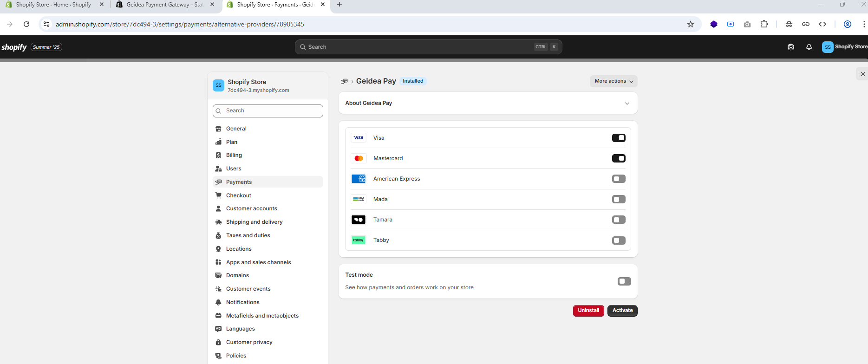The width and height of the screenshot is (868, 364).
Task: Expand the About Geidea Pay section chevron
Action: pos(627,104)
